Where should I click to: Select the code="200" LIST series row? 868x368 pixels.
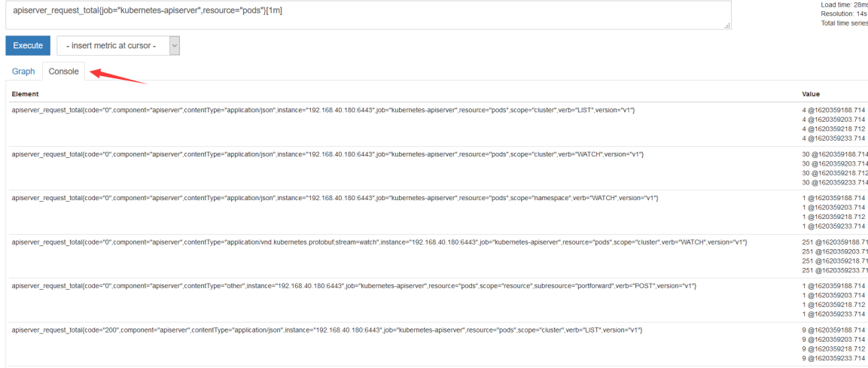click(327, 330)
